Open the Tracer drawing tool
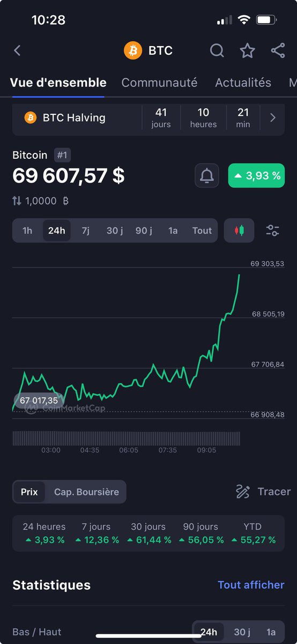This screenshot has height=644, width=297. coord(263,492)
